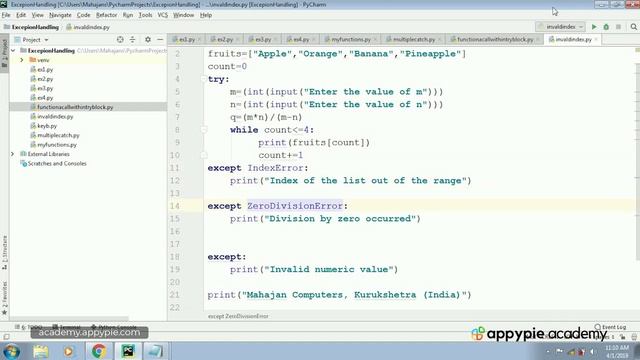The image size is (640, 360).
Task: Hide the Project panel with minus icon
Action: click(x=160, y=40)
